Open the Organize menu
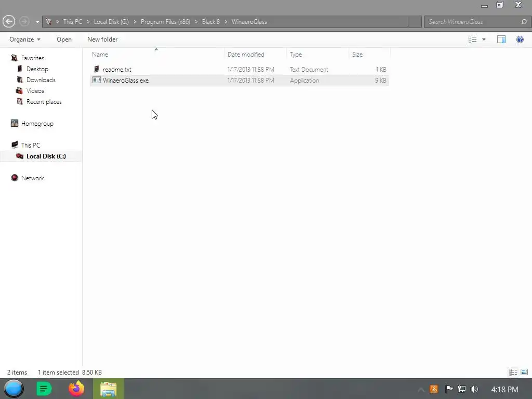 pyautogui.click(x=25, y=39)
